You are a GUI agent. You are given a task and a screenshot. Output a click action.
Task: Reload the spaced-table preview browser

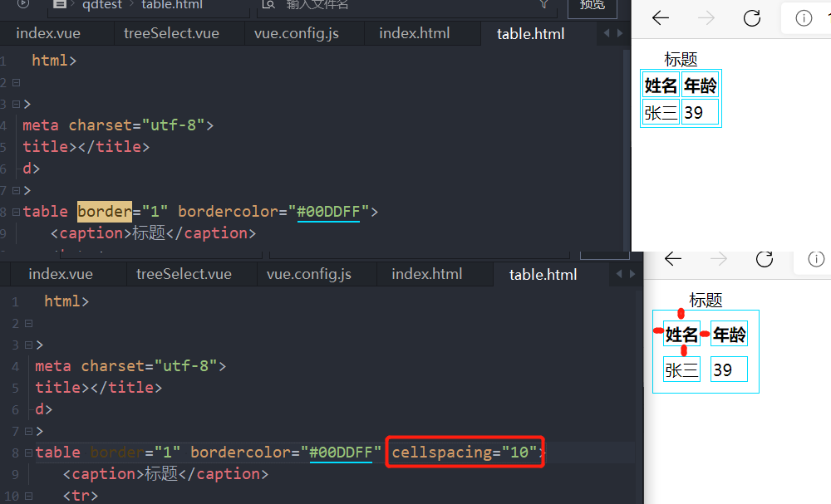[x=765, y=259]
